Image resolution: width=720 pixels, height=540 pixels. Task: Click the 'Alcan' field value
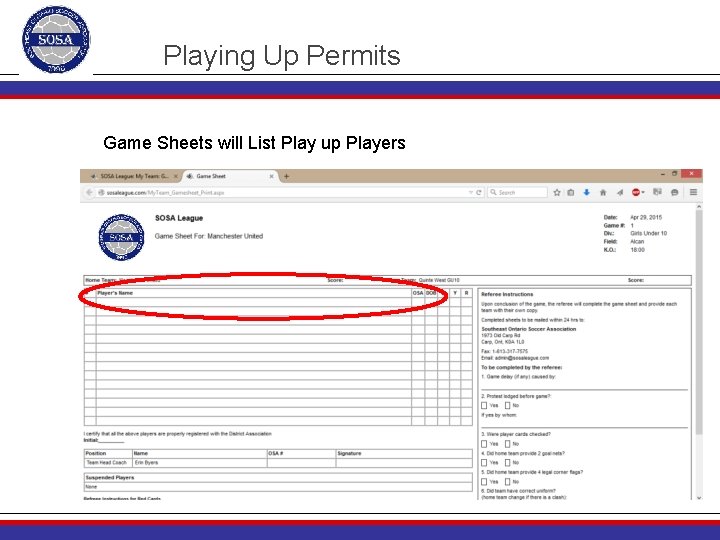(x=637, y=242)
